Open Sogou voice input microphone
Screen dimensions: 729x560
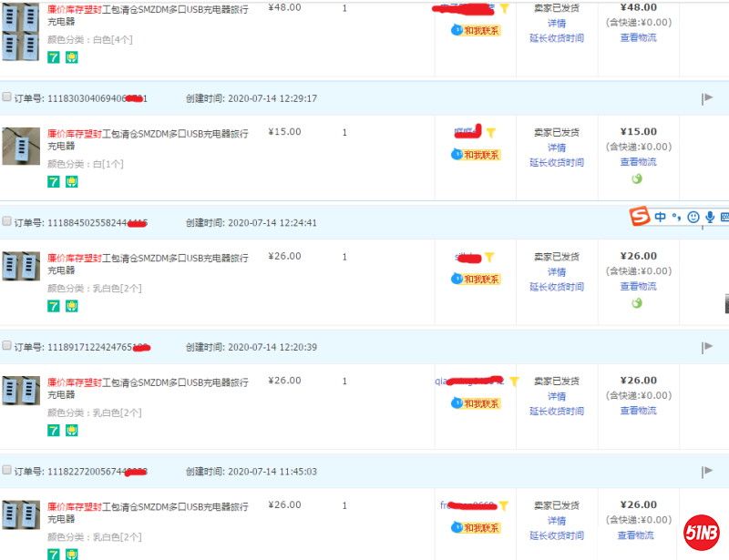(x=710, y=218)
